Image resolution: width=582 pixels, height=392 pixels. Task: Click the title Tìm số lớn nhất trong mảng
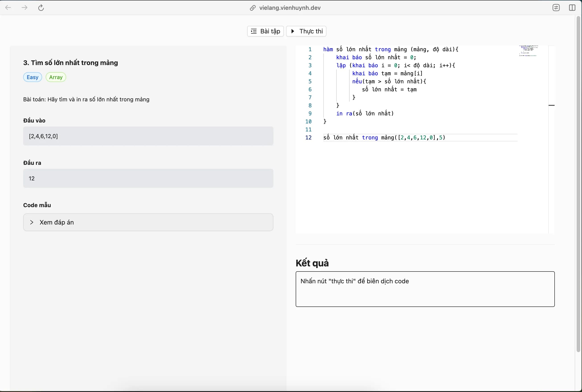click(71, 63)
